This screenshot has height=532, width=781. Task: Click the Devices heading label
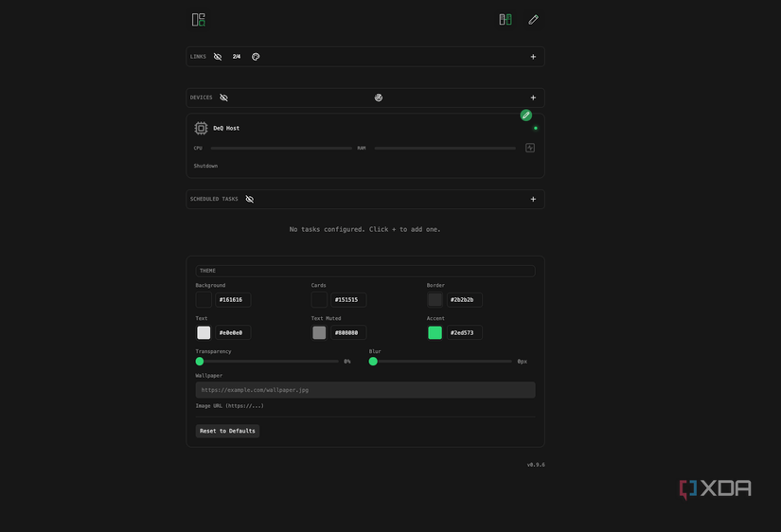202,98
